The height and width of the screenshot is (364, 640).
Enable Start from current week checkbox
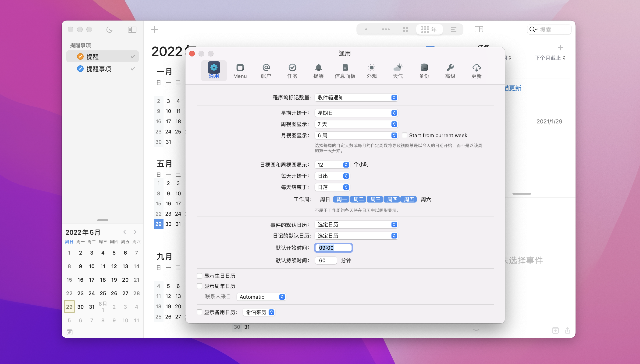click(x=404, y=136)
